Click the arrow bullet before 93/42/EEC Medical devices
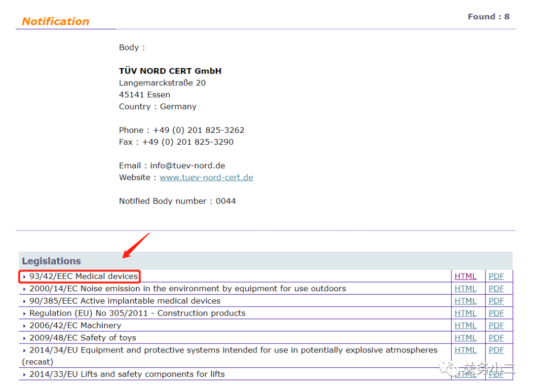The width and height of the screenshot is (533, 392). [24, 277]
